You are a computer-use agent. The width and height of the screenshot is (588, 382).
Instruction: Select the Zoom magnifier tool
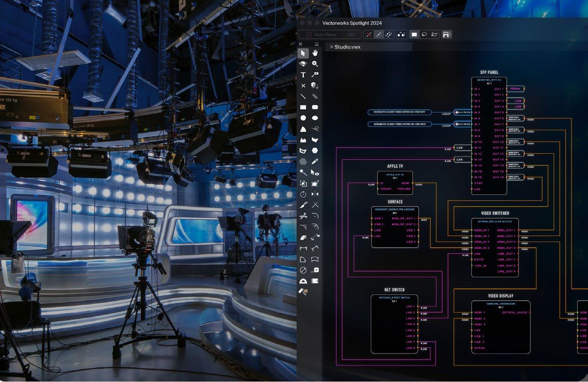(315, 64)
